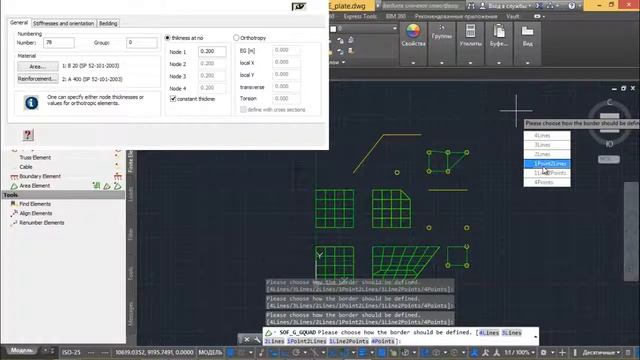Expand the Свойства panel dropdown arrow
The image size is (640, 360).
(x=413, y=63)
